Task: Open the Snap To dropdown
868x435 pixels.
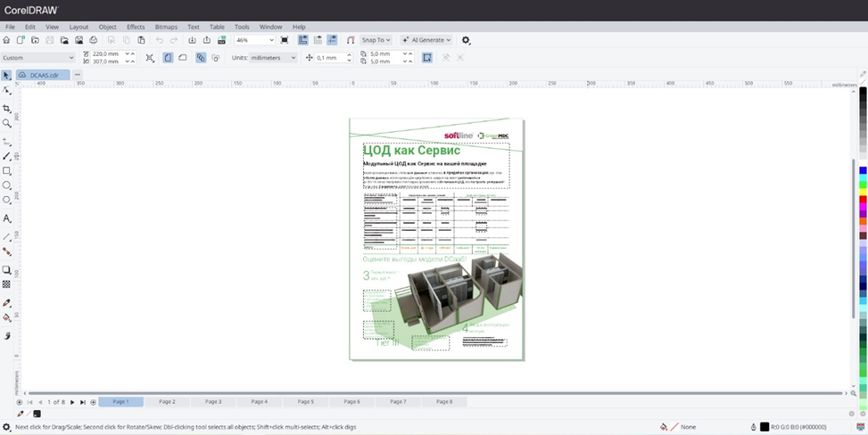Action: tap(376, 40)
